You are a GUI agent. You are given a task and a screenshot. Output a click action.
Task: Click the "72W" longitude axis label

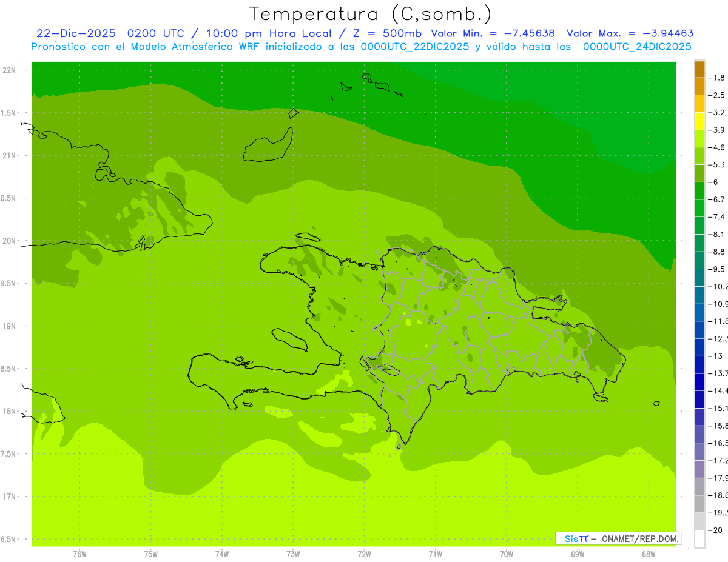(364, 554)
